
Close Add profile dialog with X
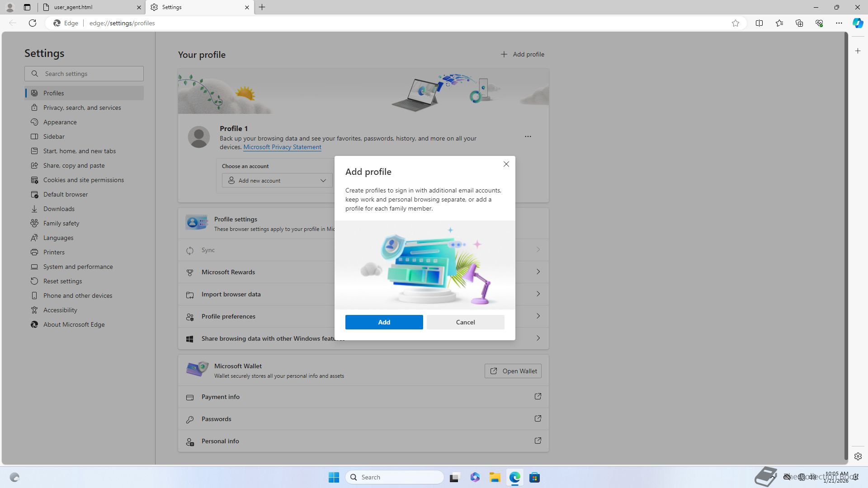click(506, 164)
